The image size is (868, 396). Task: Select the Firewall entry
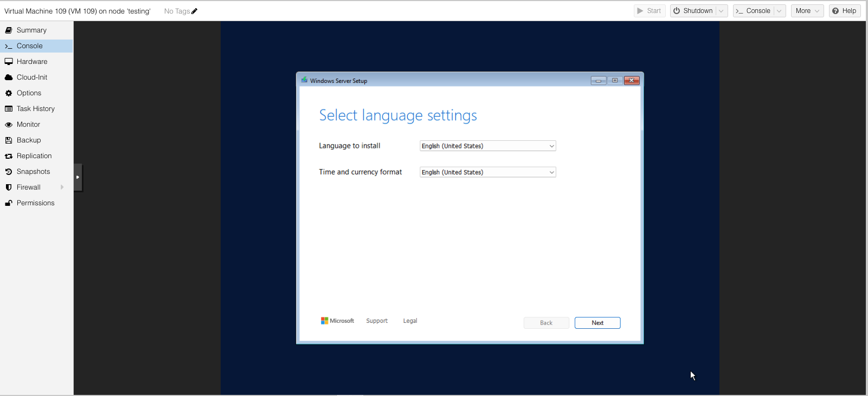36,187
